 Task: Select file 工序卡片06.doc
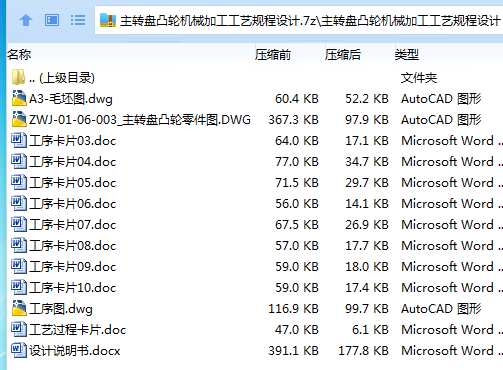point(72,204)
